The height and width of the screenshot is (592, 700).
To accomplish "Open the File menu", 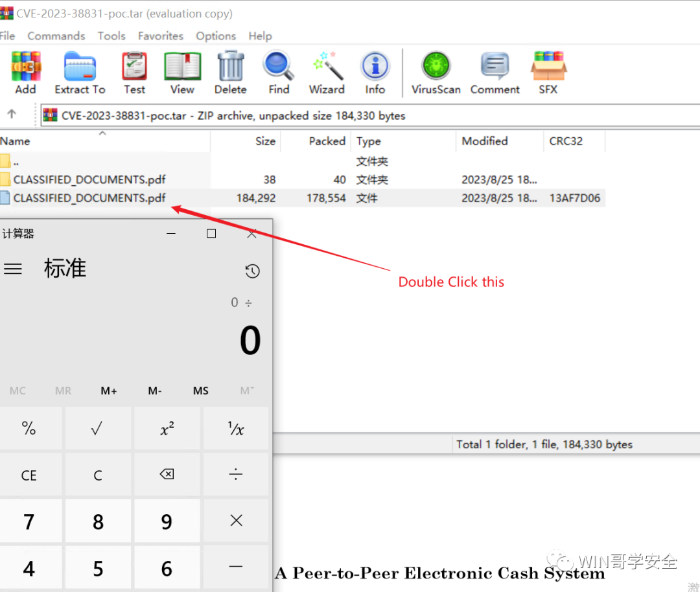I will pyautogui.click(x=7, y=36).
